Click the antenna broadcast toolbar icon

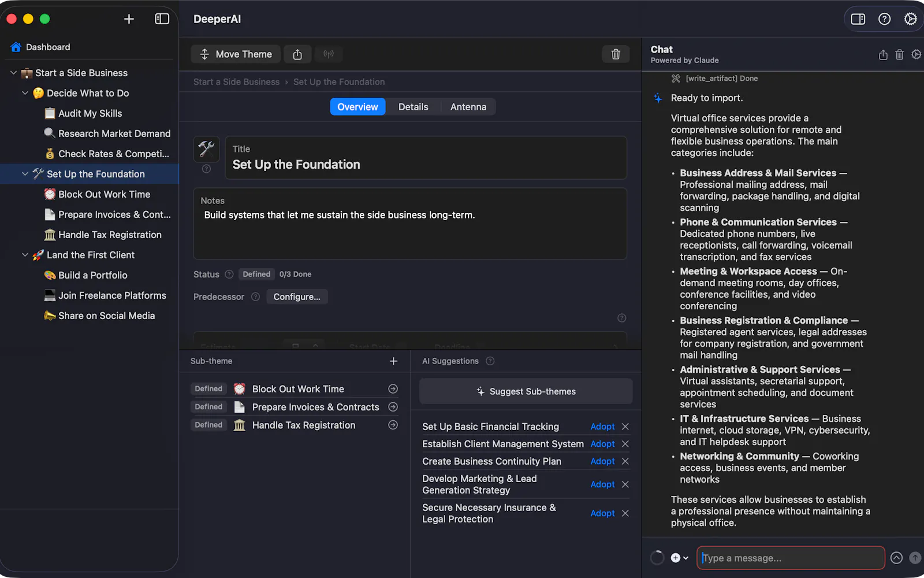tap(329, 54)
